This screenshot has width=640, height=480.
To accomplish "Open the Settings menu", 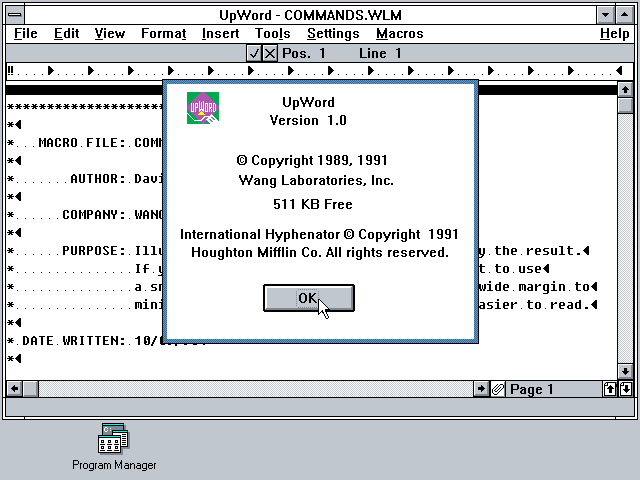I will tap(333, 33).
